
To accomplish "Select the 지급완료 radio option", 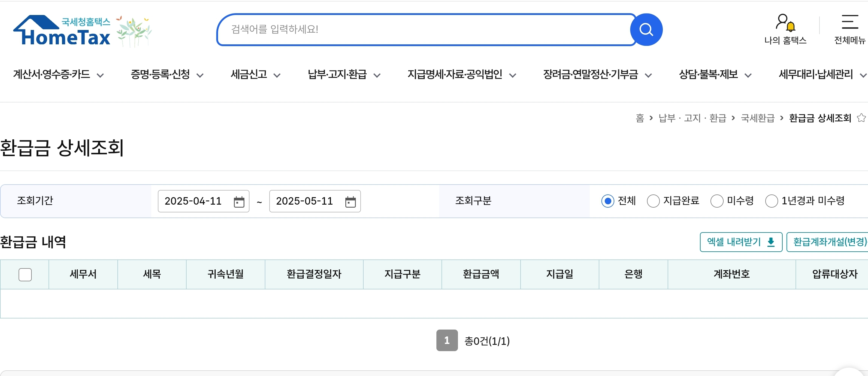I will click(653, 201).
